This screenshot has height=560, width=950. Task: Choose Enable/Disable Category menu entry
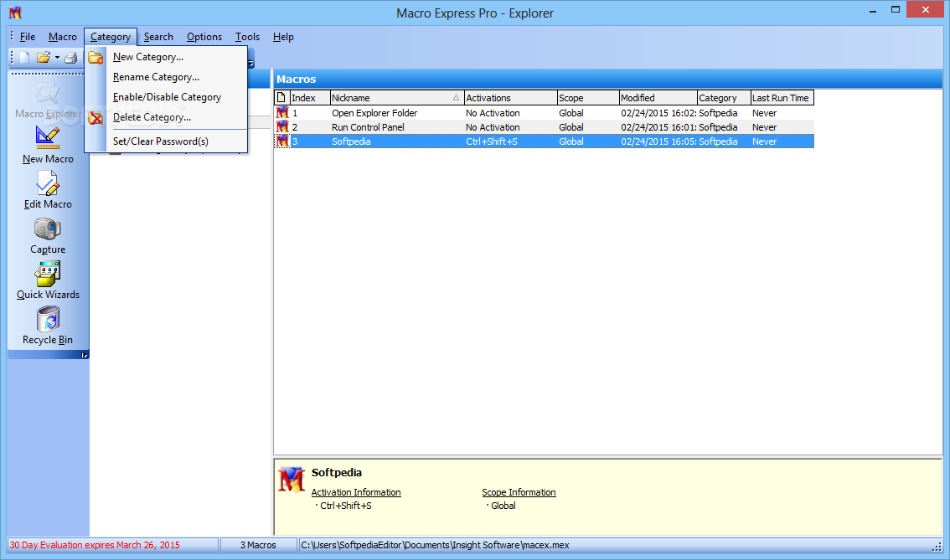tap(166, 97)
